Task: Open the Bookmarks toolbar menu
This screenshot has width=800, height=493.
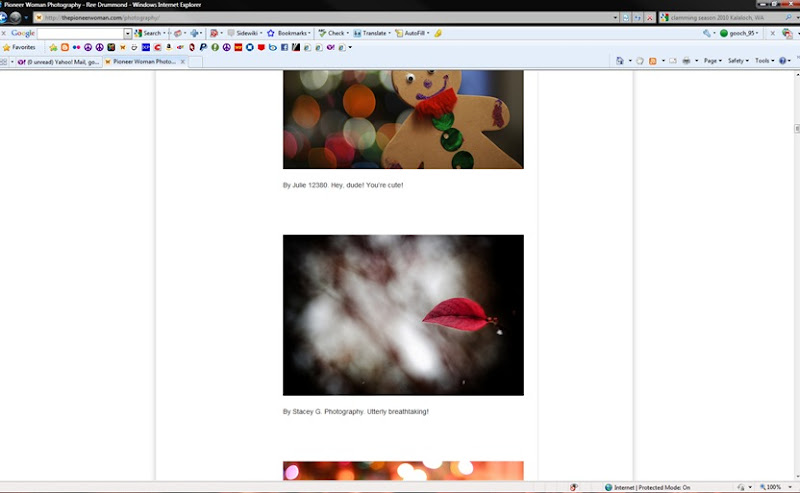Action: click(289, 33)
